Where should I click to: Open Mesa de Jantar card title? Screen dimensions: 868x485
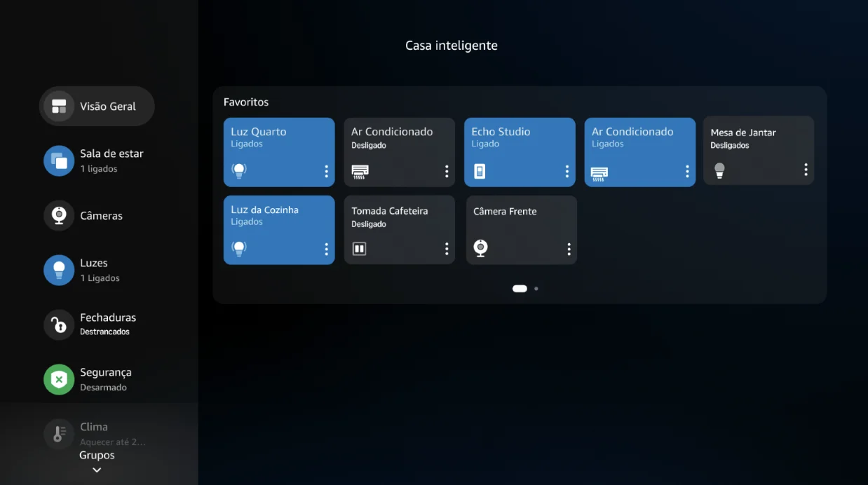[743, 132]
